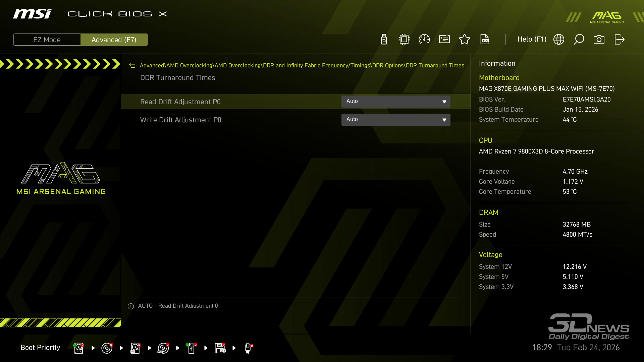This screenshot has width=644, height=362.
Task: Click the exit arrow icon
Action: 619,40
